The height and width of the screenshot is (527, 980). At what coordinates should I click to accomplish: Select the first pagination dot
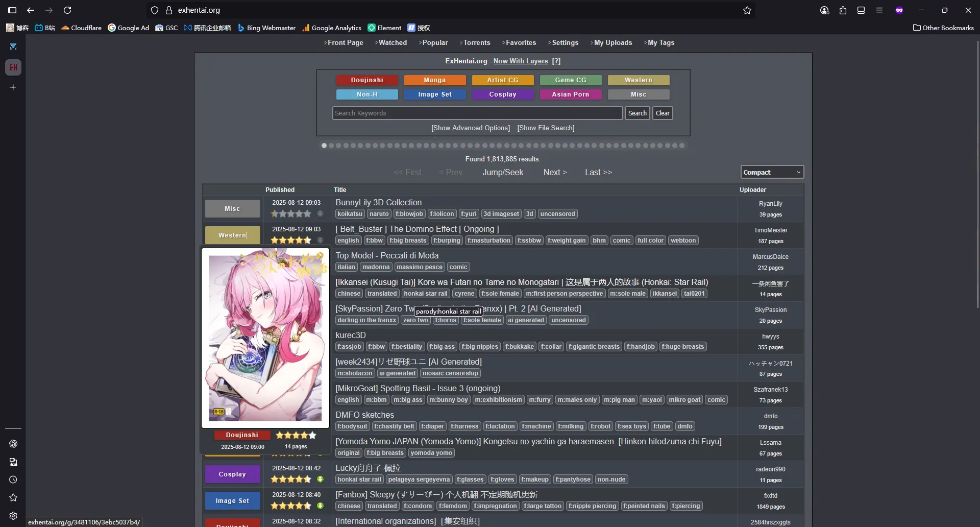pyautogui.click(x=324, y=146)
